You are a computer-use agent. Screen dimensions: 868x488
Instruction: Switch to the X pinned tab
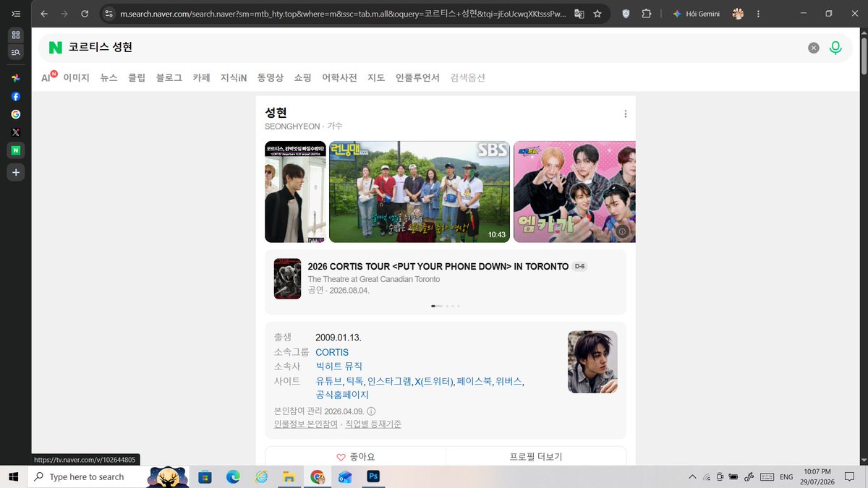16,132
